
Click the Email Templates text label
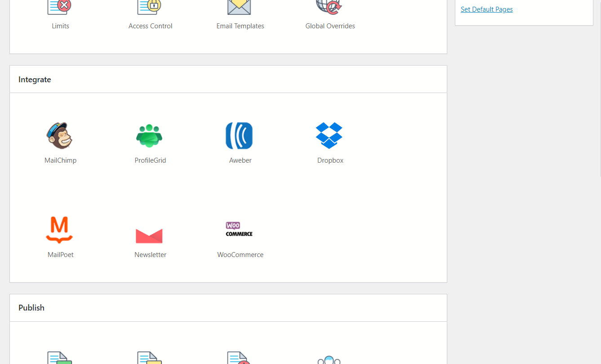coord(240,26)
